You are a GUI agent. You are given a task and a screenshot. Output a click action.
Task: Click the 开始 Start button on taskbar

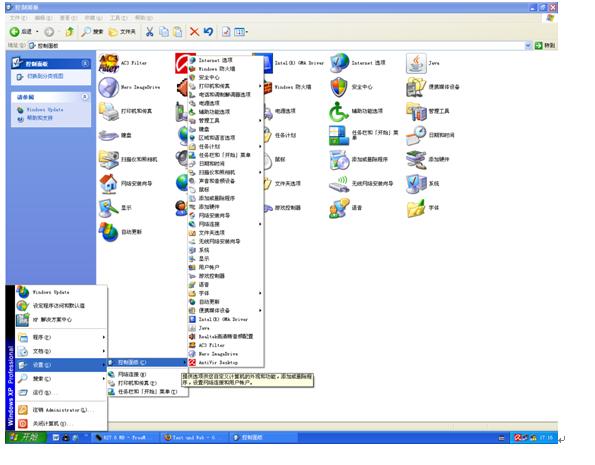pyautogui.click(x=25, y=438)
